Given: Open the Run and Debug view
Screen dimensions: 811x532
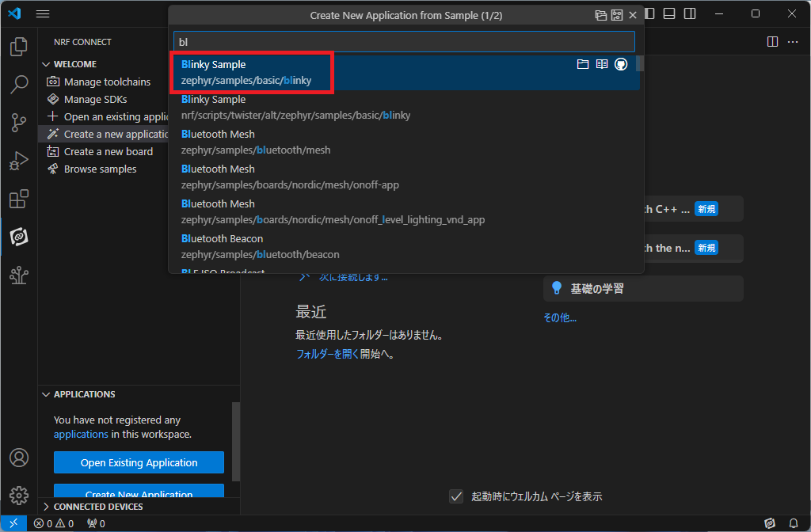Looking at the screenshot, I should point(19,161).
